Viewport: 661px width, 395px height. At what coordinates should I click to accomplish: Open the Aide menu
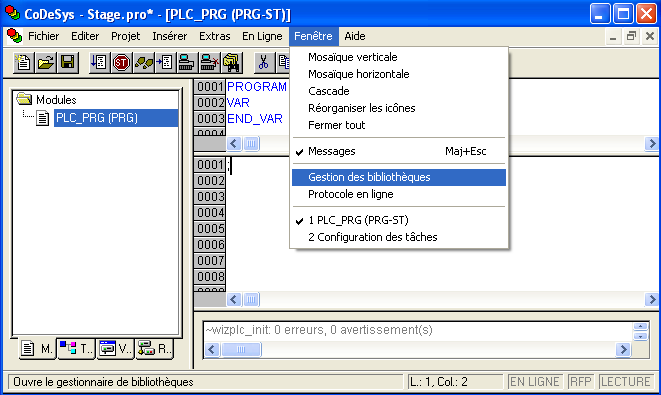coord(355,36)
